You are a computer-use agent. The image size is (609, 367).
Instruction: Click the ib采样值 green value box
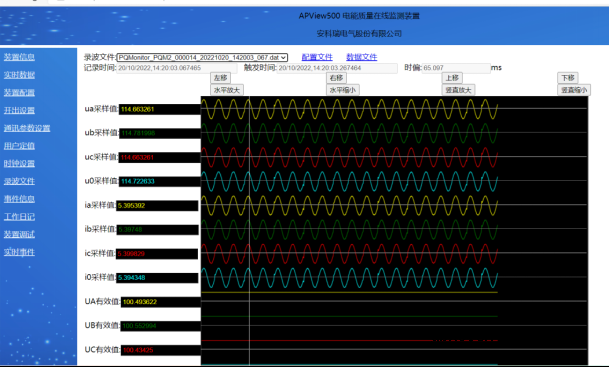coord(157,230)
